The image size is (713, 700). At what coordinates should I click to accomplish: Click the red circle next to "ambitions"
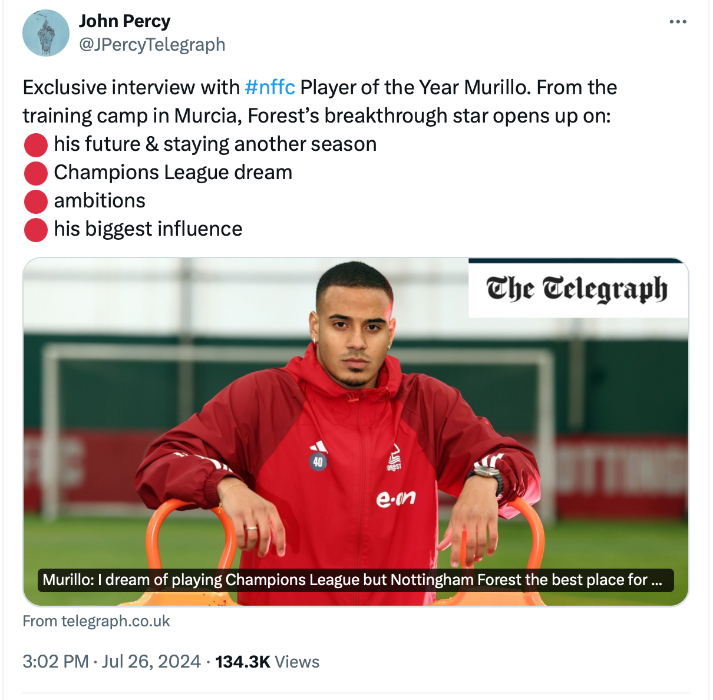pos(35,201)
